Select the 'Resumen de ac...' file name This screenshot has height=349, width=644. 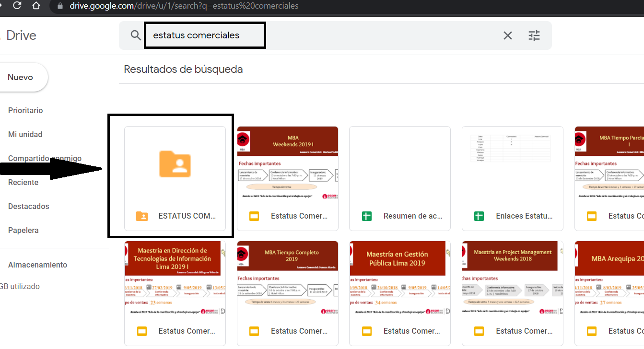[413, 216]
